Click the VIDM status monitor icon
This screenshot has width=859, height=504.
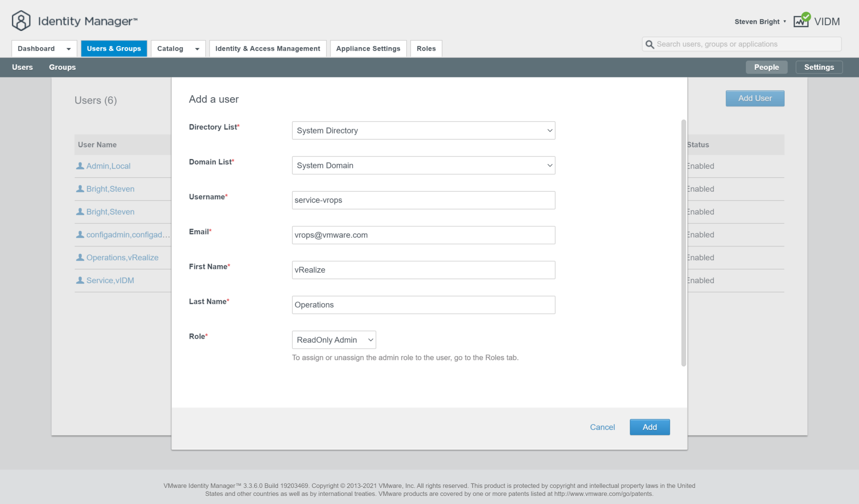[x=802, y=21]
